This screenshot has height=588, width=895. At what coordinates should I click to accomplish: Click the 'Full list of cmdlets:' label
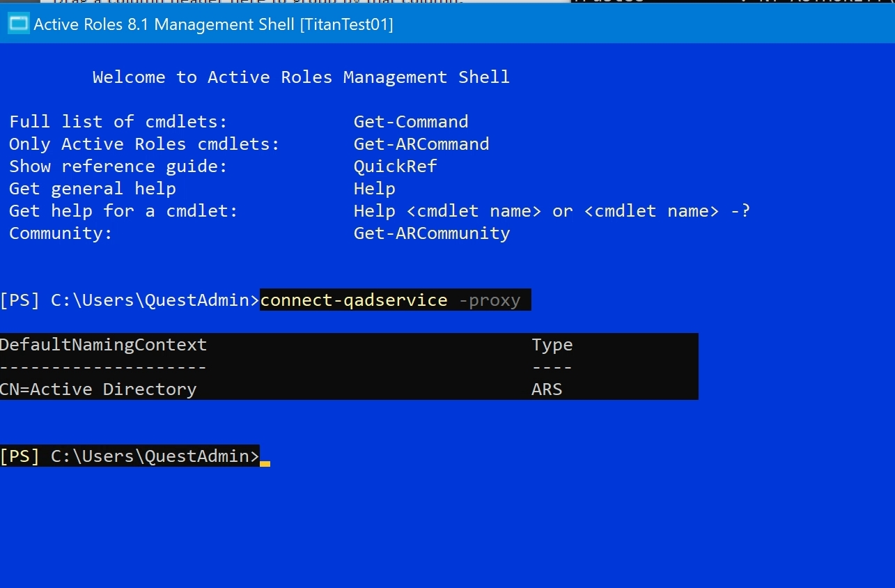[118, 122]
